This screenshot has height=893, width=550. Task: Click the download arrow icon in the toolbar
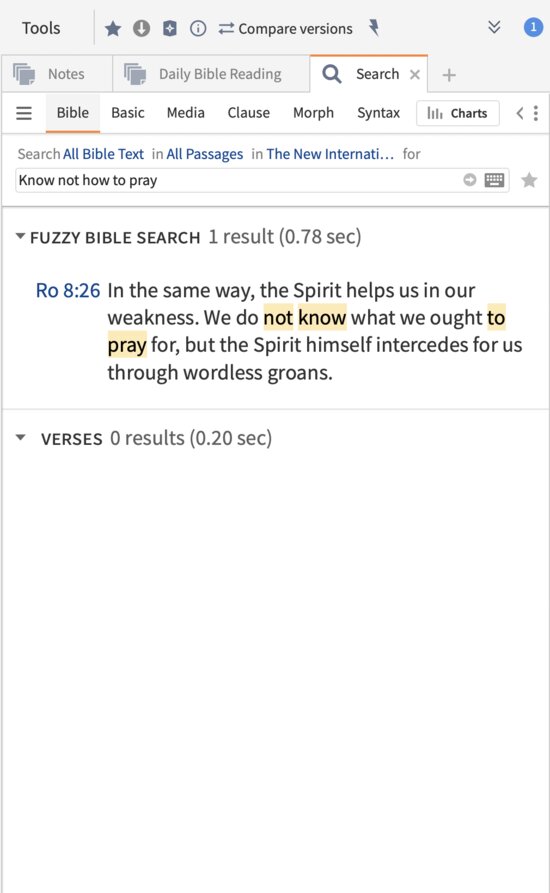pos(141,28)
